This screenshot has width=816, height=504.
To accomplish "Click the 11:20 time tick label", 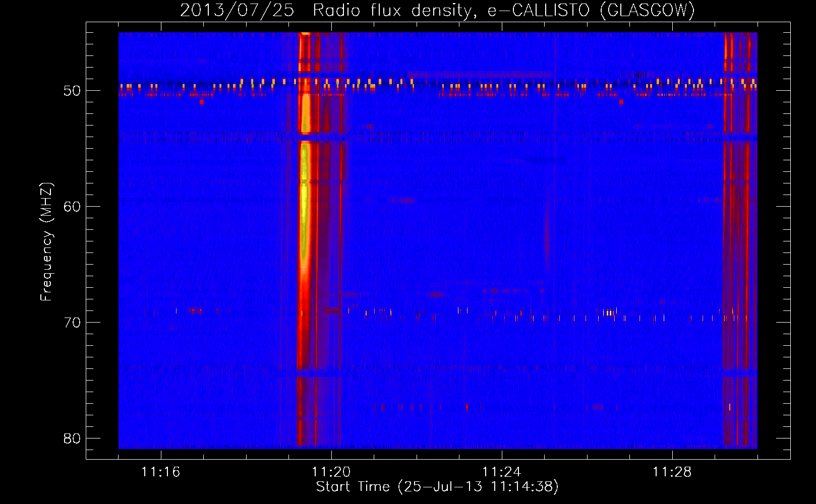I will 331,472.
